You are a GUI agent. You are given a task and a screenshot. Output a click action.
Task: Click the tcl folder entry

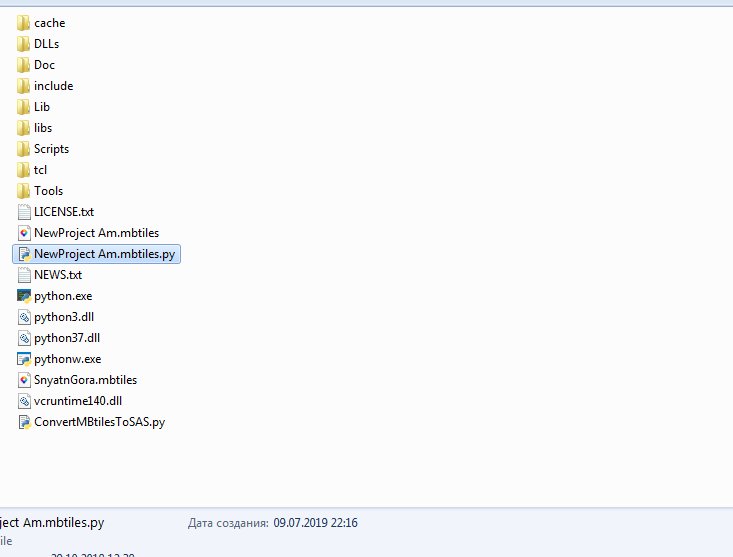click(x=40, y=170)
